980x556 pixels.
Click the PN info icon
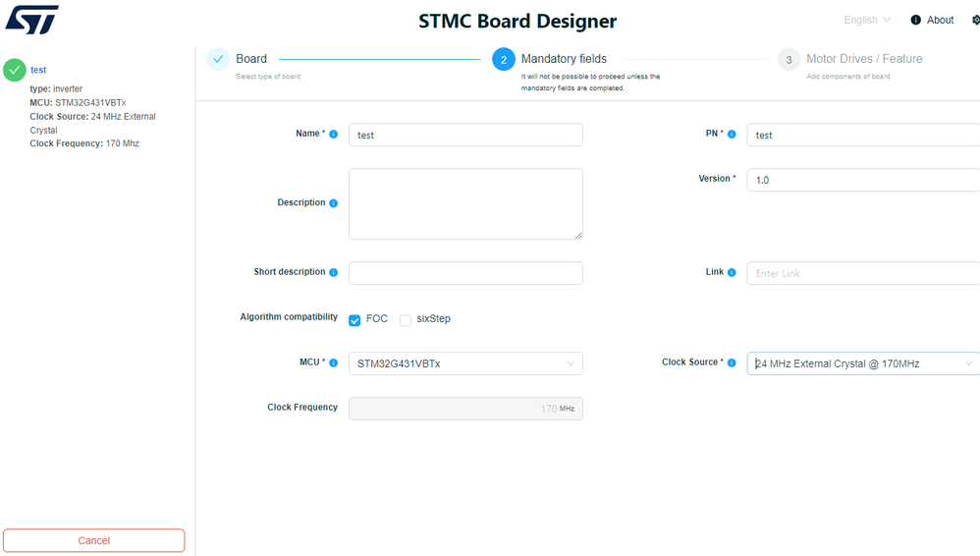(732, 134)
